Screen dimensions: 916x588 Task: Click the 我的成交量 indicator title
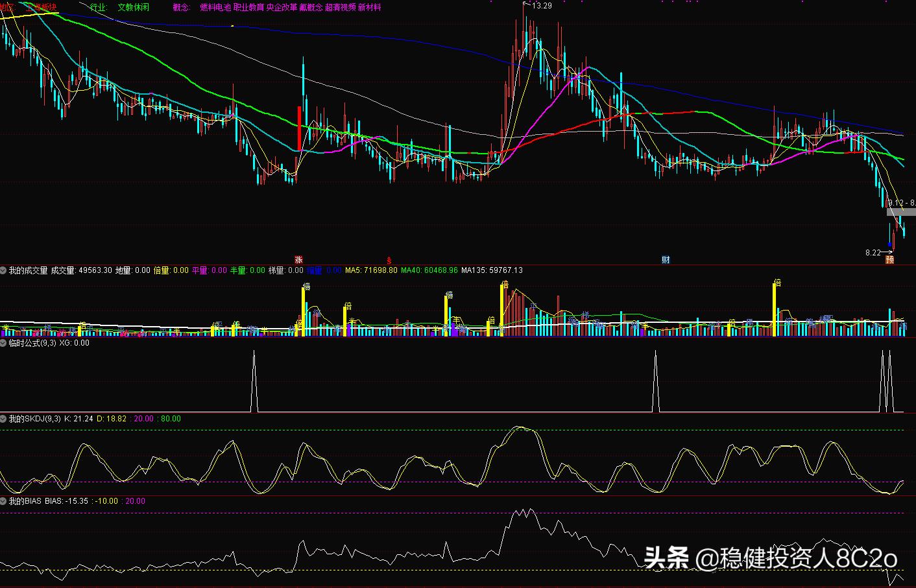[x=28, y=270]
